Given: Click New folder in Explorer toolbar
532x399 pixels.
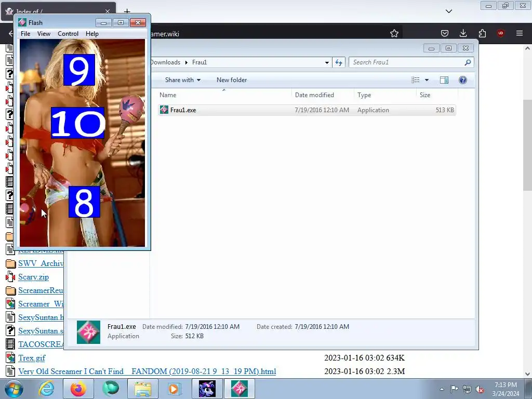Looking at the screenshot, I should (x=232, y=80).
